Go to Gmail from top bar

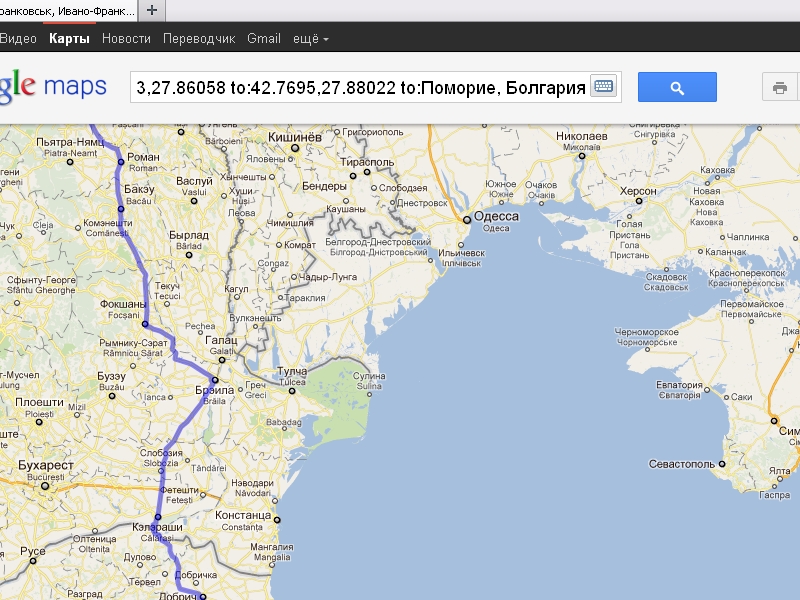click(x=264, y=39)
